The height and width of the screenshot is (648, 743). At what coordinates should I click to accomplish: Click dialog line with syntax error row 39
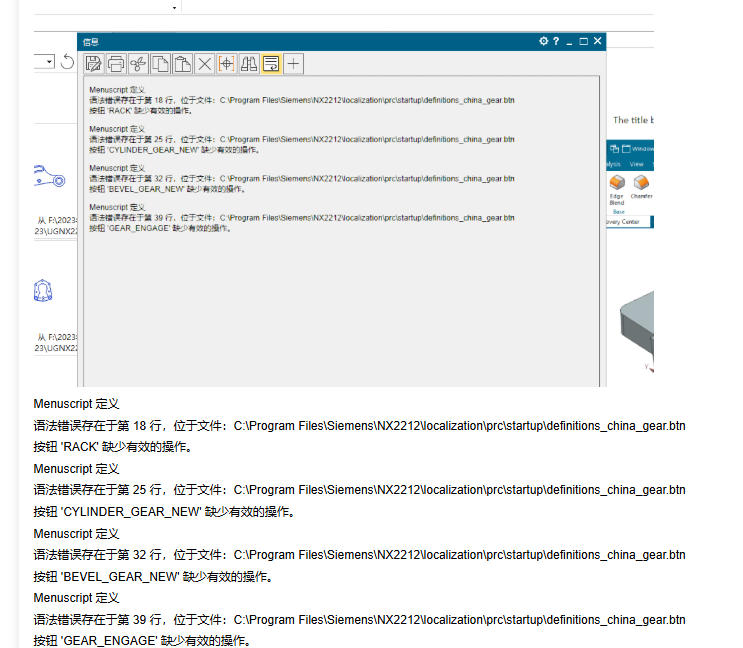click(302, 218)
